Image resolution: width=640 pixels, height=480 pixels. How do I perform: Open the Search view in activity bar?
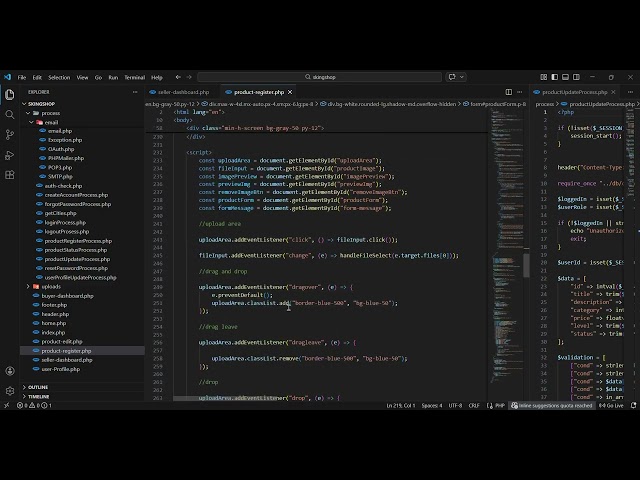pyautogui.click(x=10, y=115)
